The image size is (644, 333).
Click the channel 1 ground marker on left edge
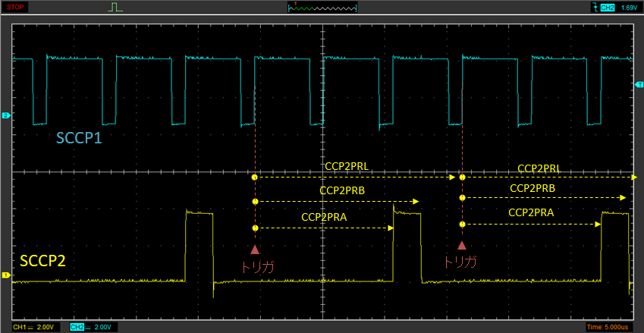5,275
